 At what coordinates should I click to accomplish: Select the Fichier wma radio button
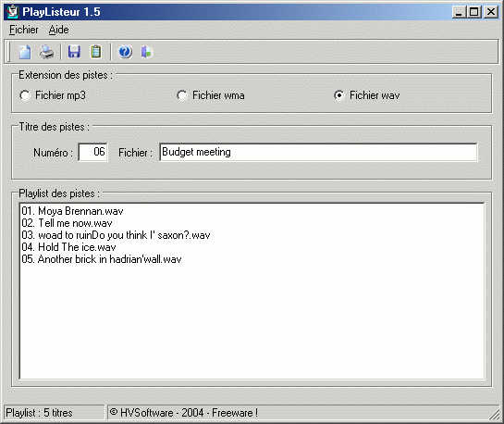click(x=211, y=95)
